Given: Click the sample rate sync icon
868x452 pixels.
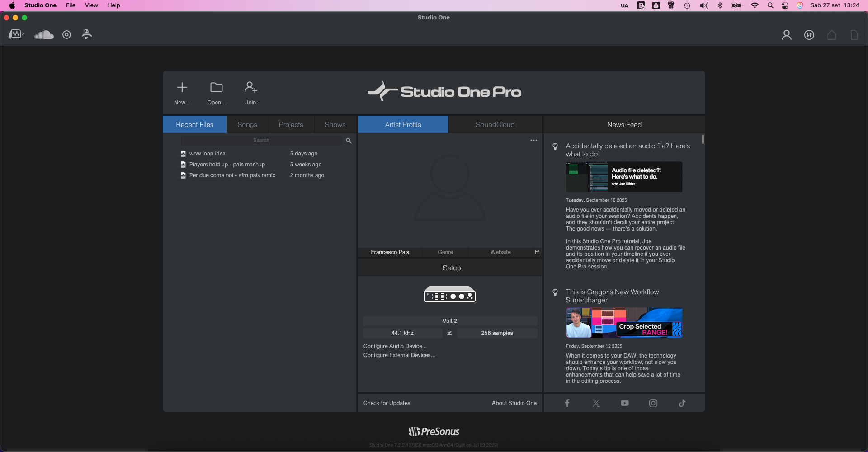Looking at the screenshot, I should [449, 333].
